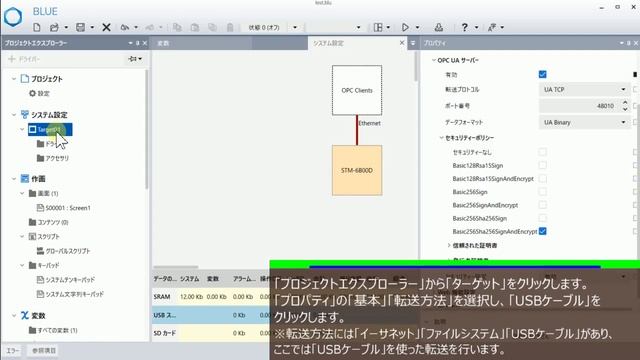Screen dimensions: 640x360
Task: Collapse the スクリプト tree node
Action: pos(22,236)
